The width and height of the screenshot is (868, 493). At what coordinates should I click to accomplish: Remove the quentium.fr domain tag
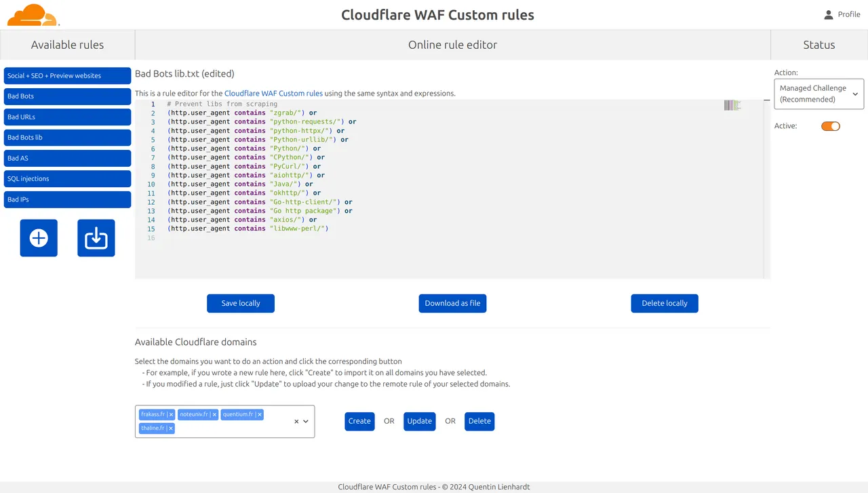point(260,414)
